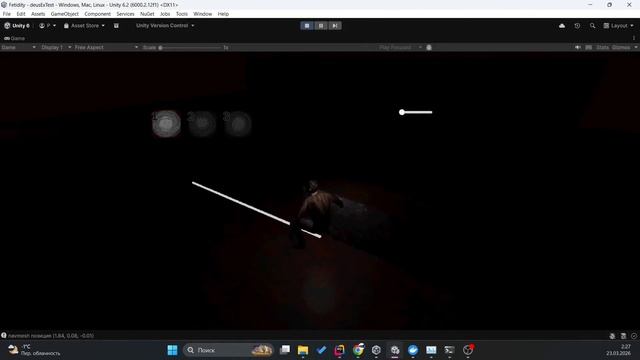
Task: Open the console log message in status bar
Action: pyautogui.click(x=51, y=336)
